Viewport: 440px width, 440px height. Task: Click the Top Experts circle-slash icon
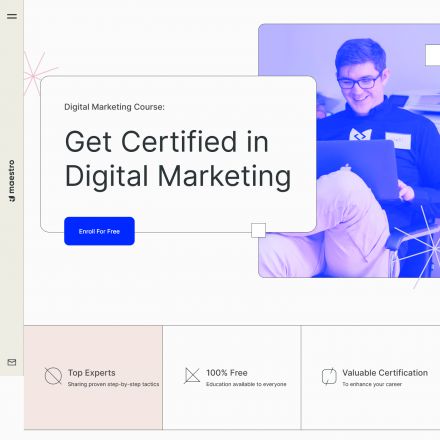(53, 376)
